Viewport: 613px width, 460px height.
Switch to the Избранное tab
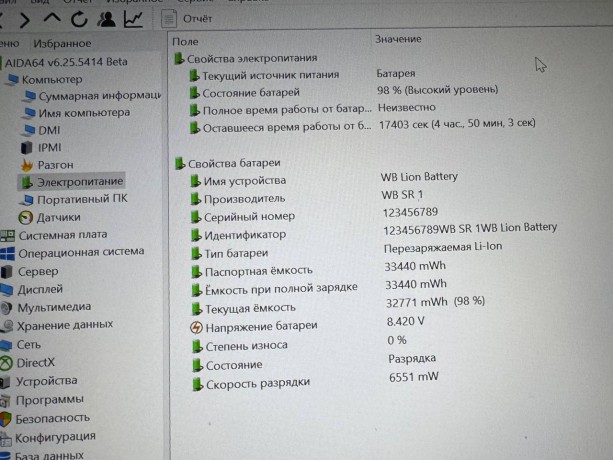coord(62,43)
